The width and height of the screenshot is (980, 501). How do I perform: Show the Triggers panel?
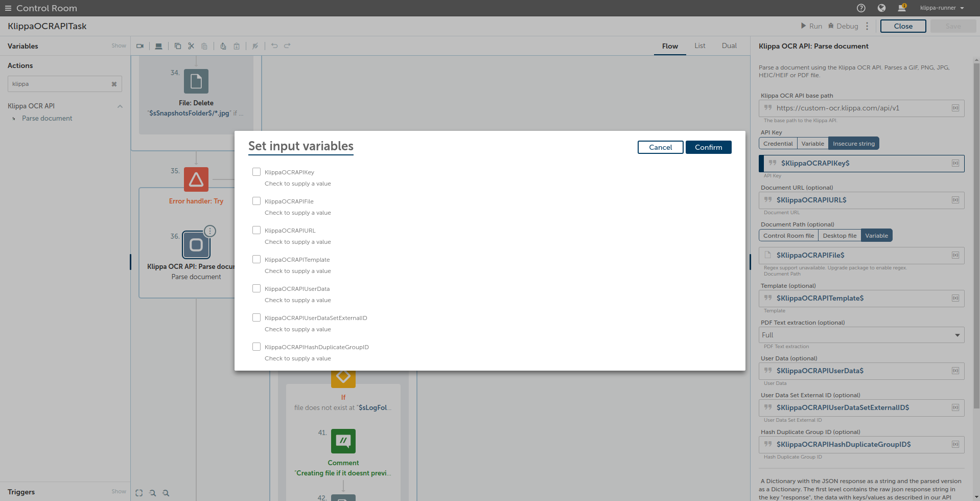tap(119, 492)
